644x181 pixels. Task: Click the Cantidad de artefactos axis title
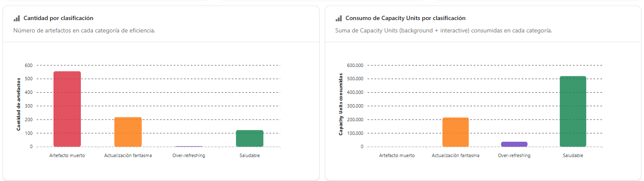point(19,104)
